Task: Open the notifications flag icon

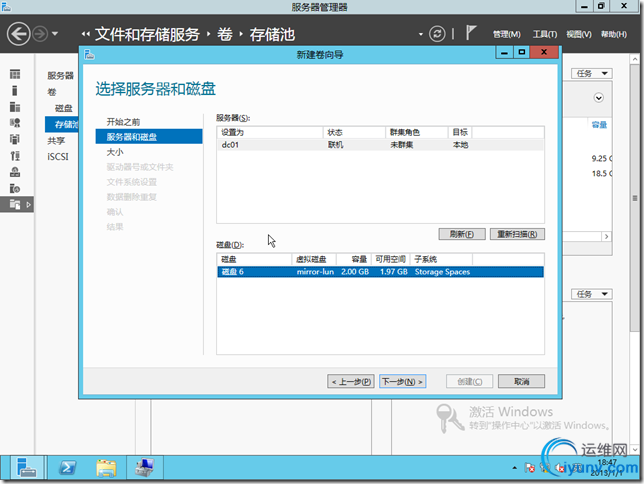Action: 471,33
